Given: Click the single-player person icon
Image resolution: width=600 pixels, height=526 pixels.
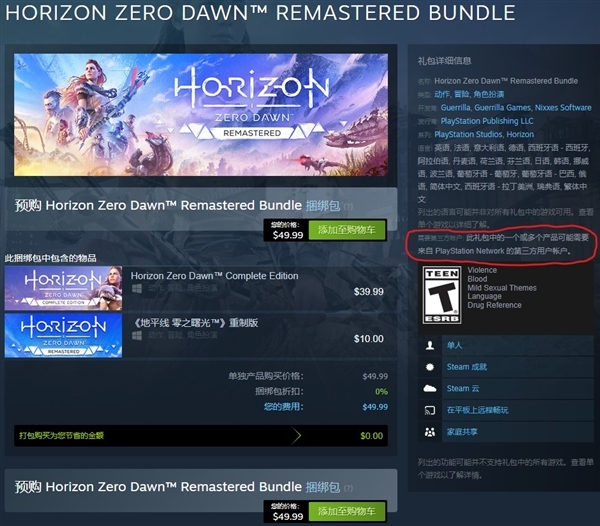Looking at the screenshot, I should [x=430, y=345].
